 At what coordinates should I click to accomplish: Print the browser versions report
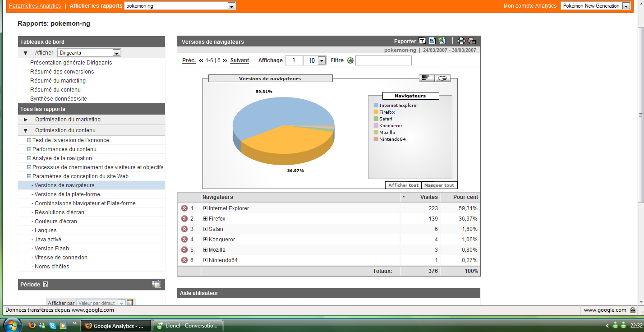(x=461, y=41)
